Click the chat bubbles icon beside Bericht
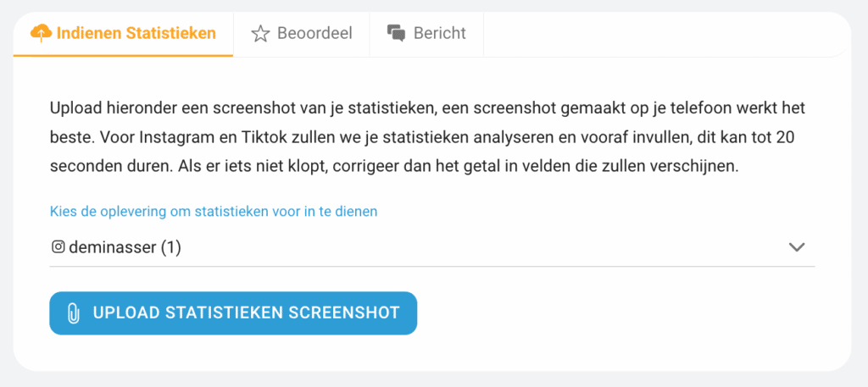The image size is (868, 387). 397,34
